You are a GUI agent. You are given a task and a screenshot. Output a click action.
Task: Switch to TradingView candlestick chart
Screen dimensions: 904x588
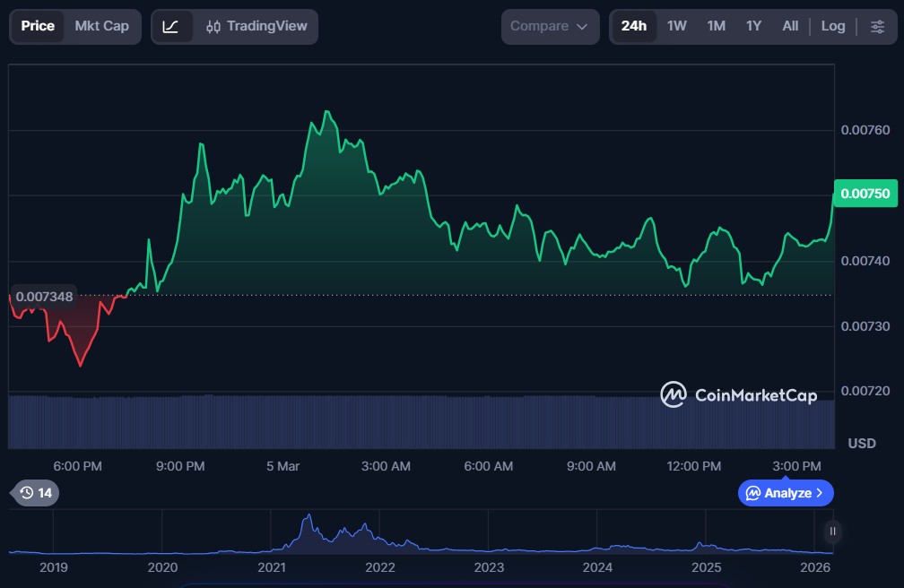click(x=256, y=27)
